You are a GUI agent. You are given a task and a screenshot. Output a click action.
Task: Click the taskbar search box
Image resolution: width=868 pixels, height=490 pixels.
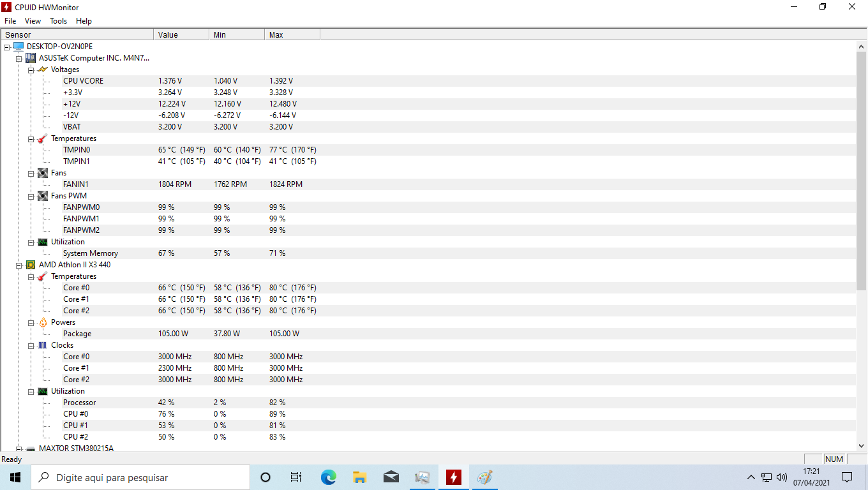point(140,477)
